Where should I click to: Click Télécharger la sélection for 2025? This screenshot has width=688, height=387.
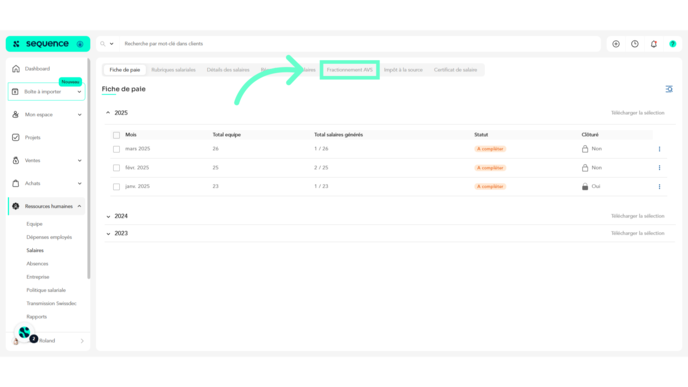pyautogui.click(x=638, y=113)
